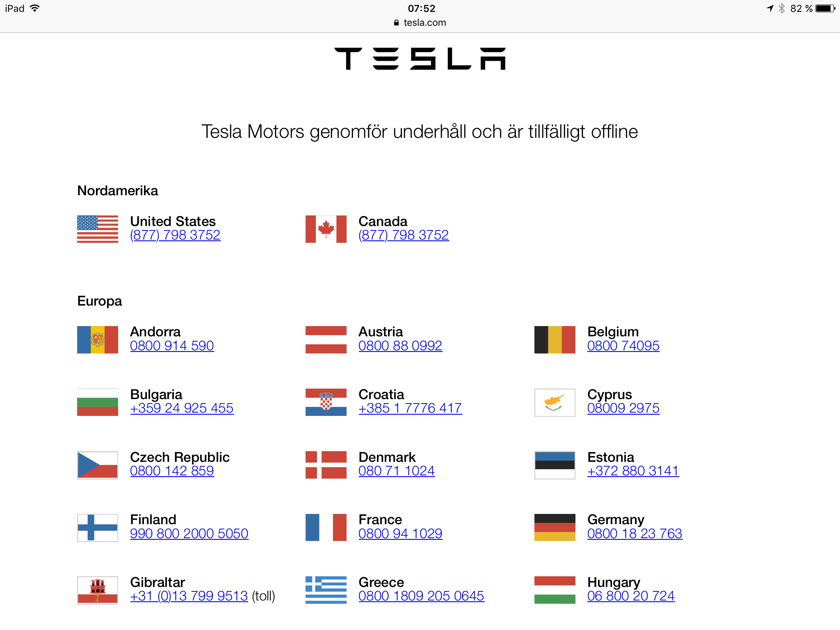Tap the Gibraltar flag icon
The width and height of the screenshot is (840, 630).
point(98,590)
